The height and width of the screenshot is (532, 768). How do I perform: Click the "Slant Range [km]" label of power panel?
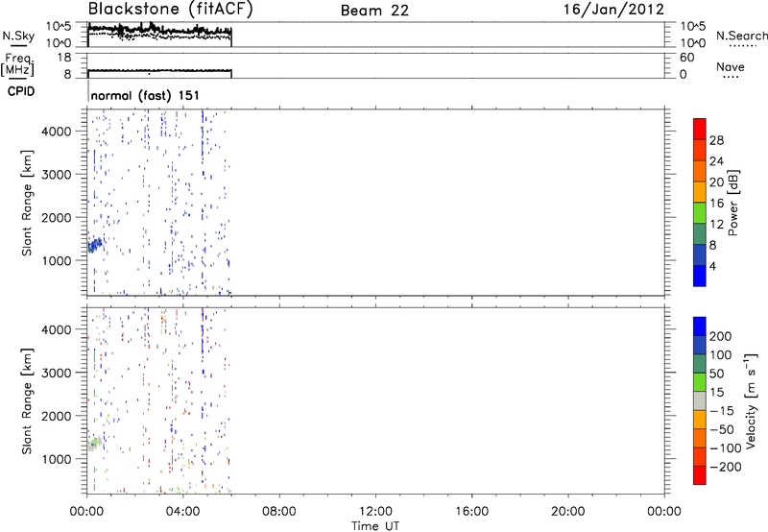click(x=27, y=203)
